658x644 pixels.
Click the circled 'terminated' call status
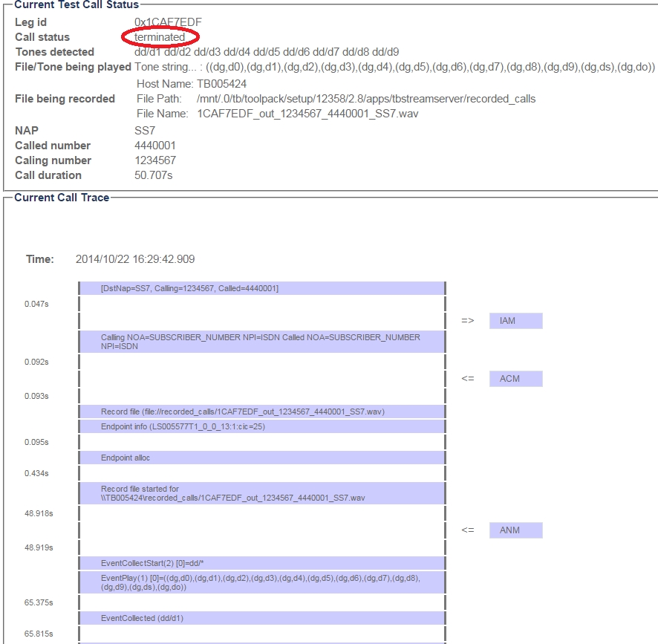tap(160, 37)
